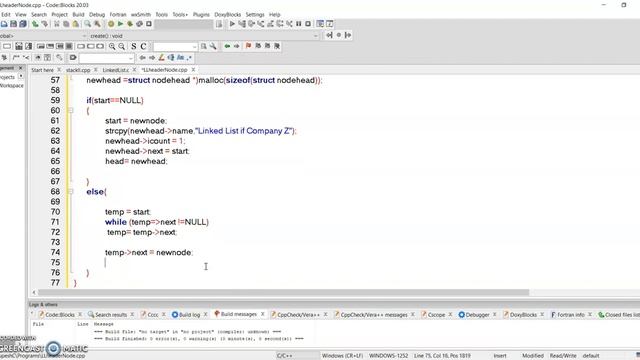Cut selection using the scissors icon
Screen dimensions: 640x360
pyautogui.click(x=57, y=24)
